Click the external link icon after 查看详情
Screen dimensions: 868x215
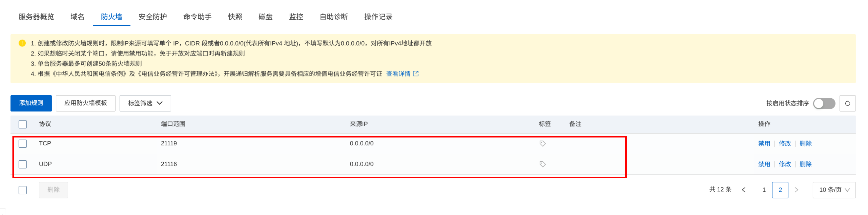(416, 73)
